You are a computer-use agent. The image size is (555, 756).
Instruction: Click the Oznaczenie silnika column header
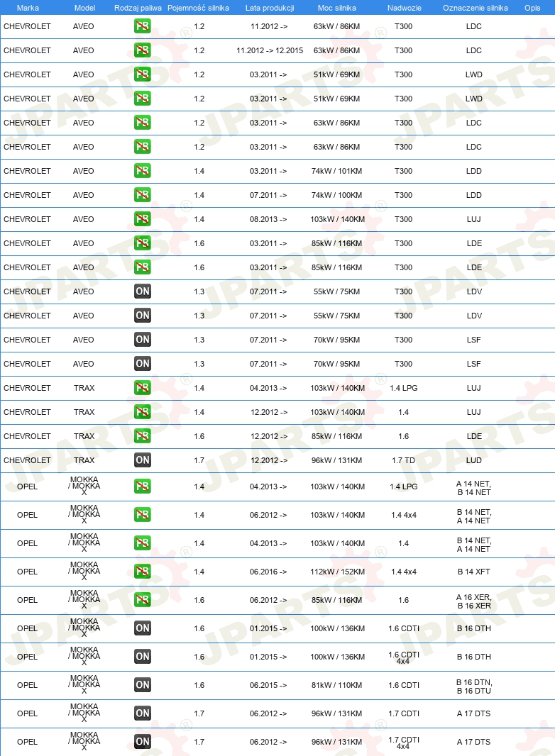point(475,8)
